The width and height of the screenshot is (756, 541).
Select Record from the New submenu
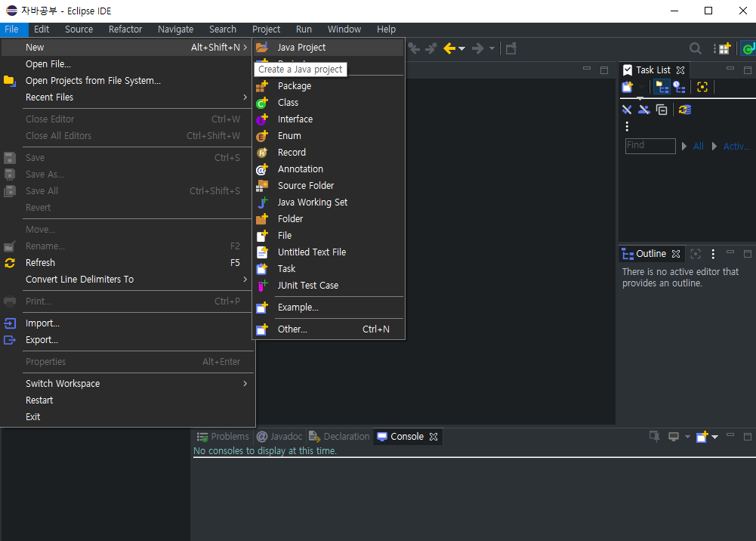tap(329, 153)
